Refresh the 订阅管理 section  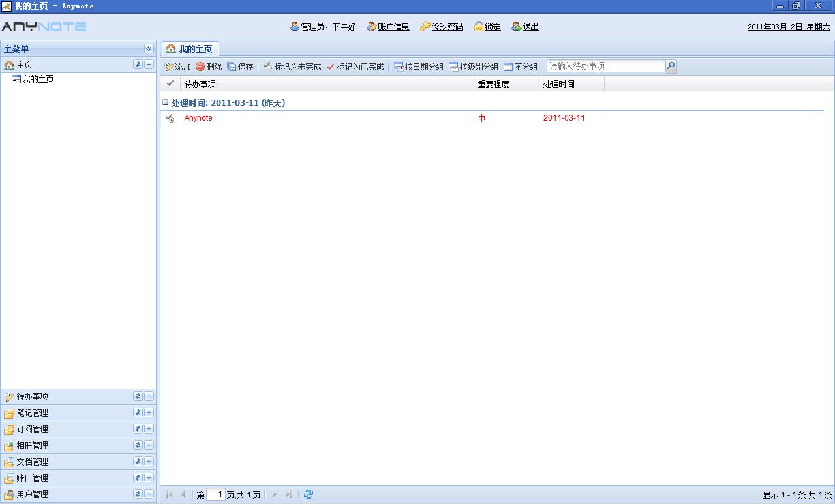point(138,428)
